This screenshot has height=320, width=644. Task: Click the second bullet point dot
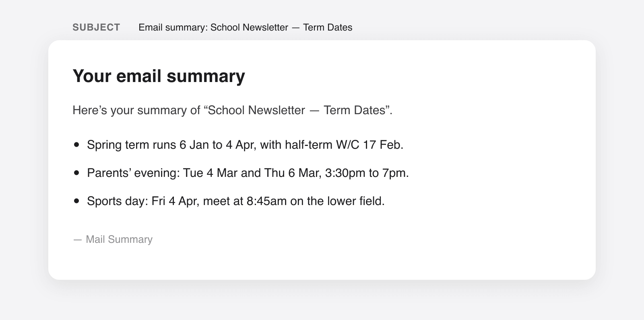77,173
